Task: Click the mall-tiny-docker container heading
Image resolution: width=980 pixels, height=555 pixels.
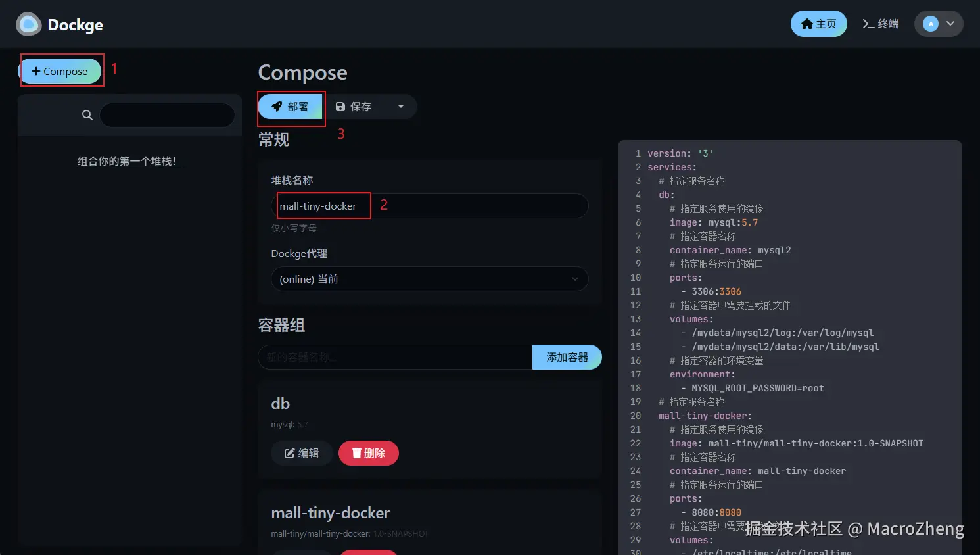Action: pos(331,513)
